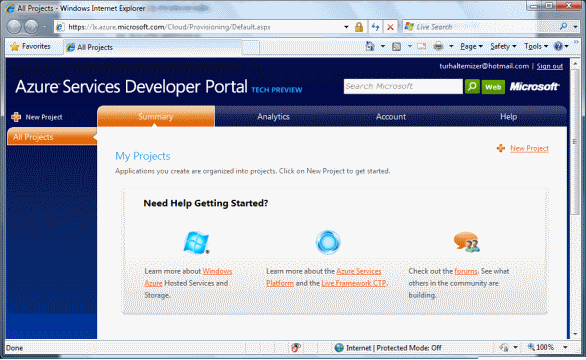
Task: Click the scrollbar up arrow
Action: point(575,64)
